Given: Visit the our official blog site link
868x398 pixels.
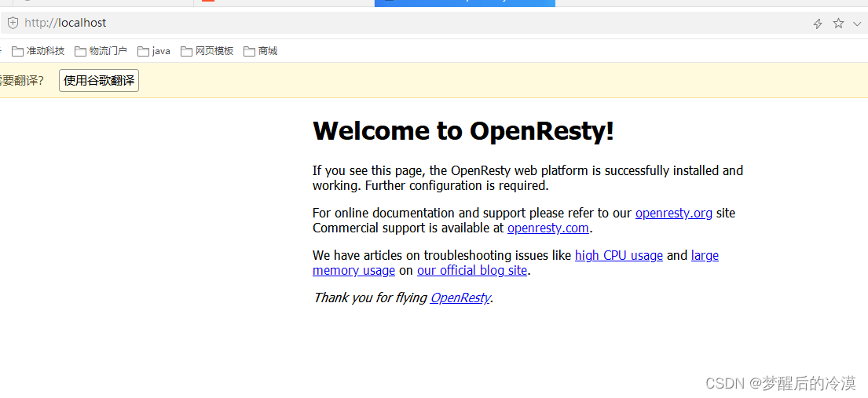Looking at the screenshot, I should [472, 271].
